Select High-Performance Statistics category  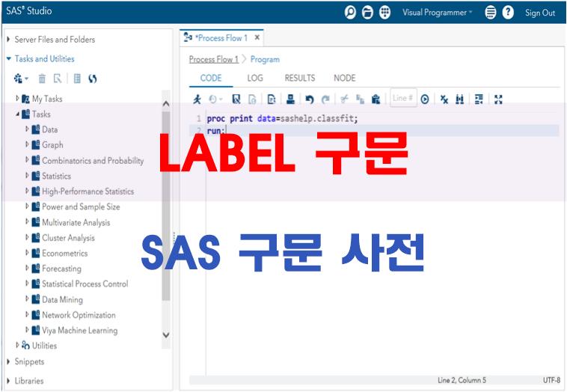[x=88, y=192]
